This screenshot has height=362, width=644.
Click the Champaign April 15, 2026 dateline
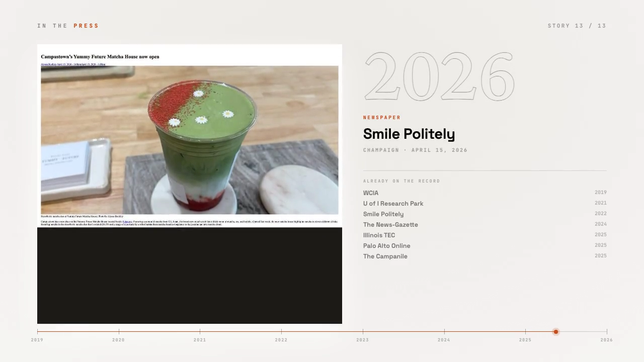point(416,150)
